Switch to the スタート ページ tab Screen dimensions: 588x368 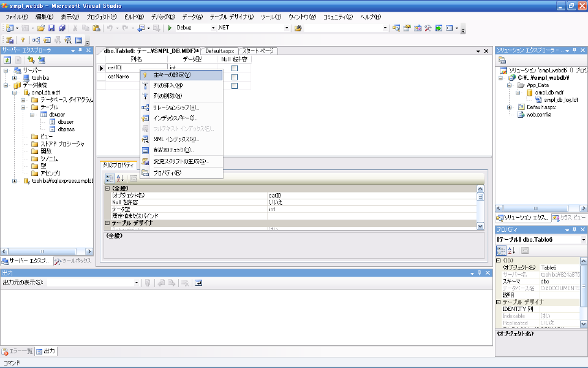point(258,51)
